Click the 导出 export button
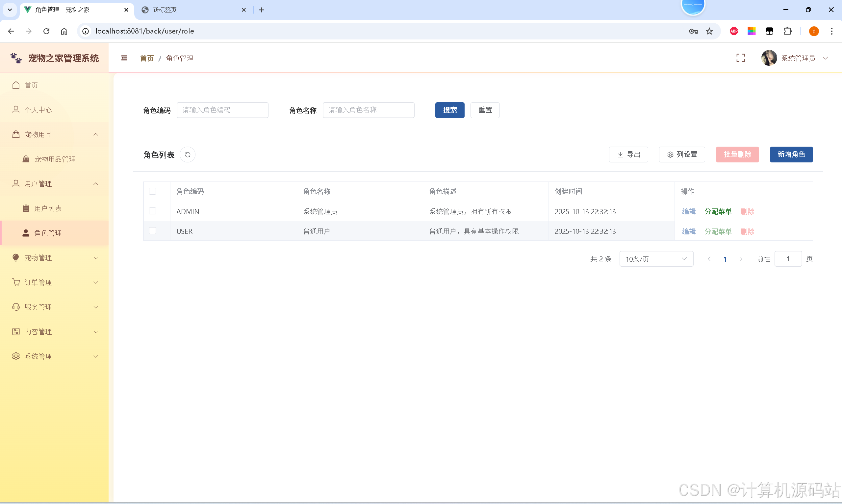Viewport: 842px width, 504px height. 628,155
